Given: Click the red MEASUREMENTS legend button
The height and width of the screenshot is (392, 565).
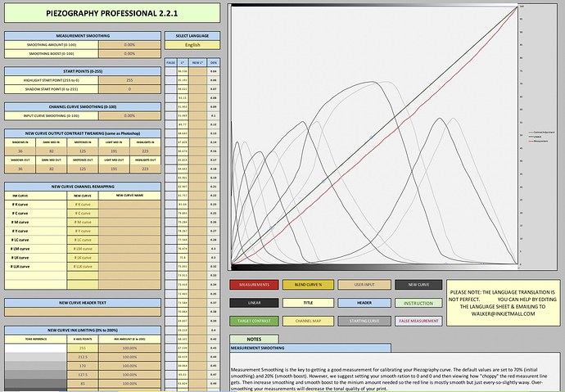Looking at the screenshot, I should pos(254,285).
